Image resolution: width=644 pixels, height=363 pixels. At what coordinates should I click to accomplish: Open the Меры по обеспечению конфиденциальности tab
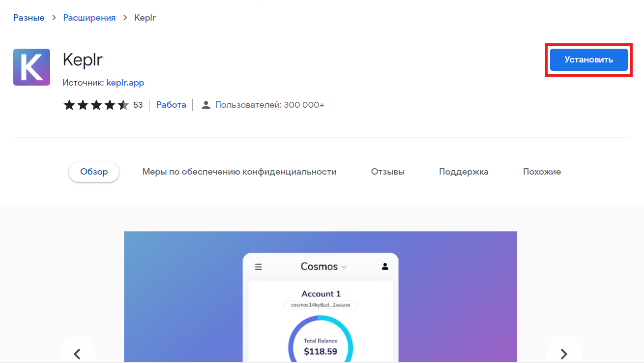click(x=239, y=172)
